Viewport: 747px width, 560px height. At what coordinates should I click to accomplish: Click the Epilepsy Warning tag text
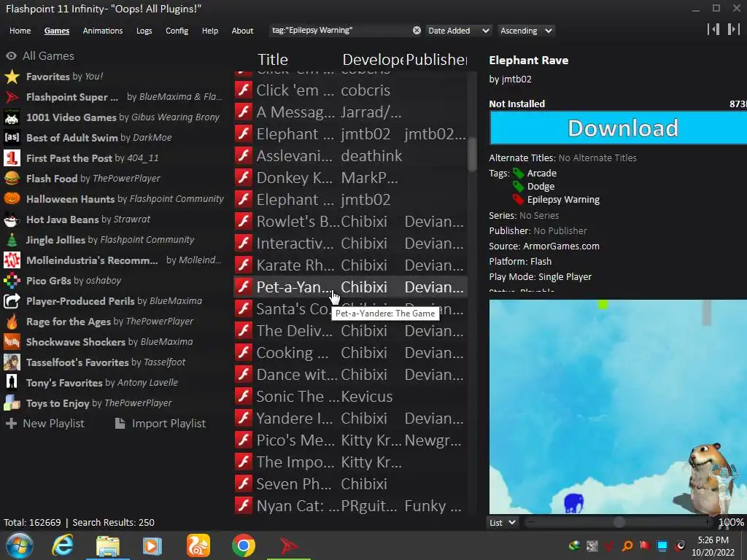pos(563,200)
